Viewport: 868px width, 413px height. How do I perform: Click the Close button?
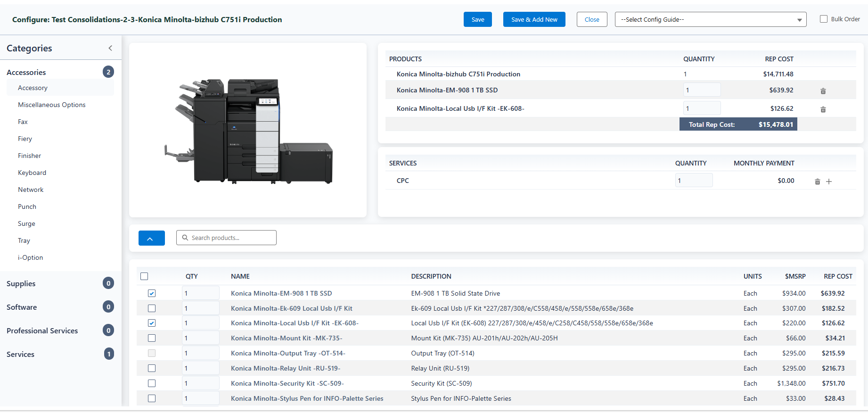(x=592, y=19)
